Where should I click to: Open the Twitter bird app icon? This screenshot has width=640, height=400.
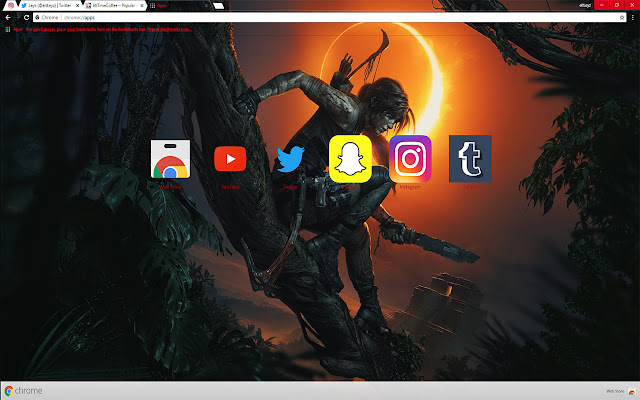tap(290, 159)
